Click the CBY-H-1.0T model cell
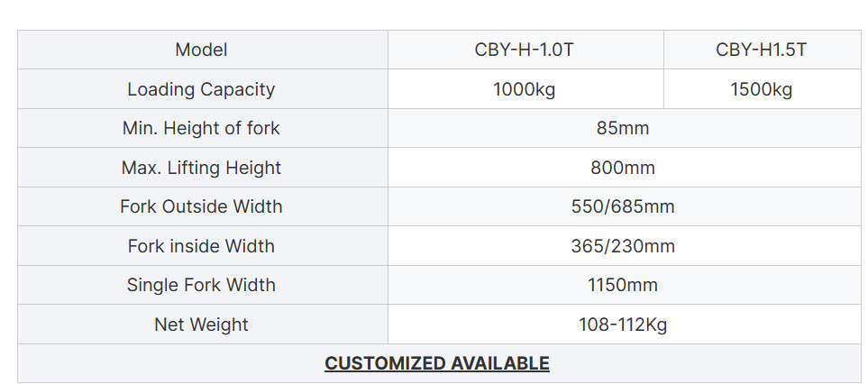Viewport: 868px width, 384px height. (x=525, y=50)
